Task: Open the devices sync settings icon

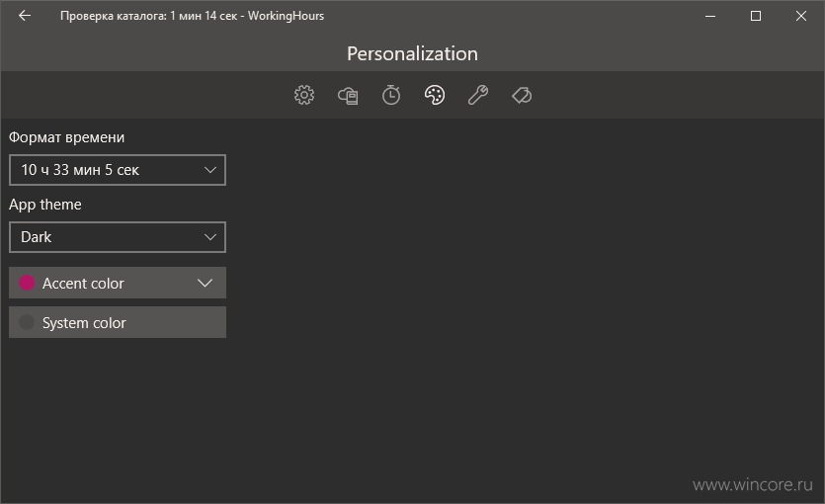Action: 348,95
